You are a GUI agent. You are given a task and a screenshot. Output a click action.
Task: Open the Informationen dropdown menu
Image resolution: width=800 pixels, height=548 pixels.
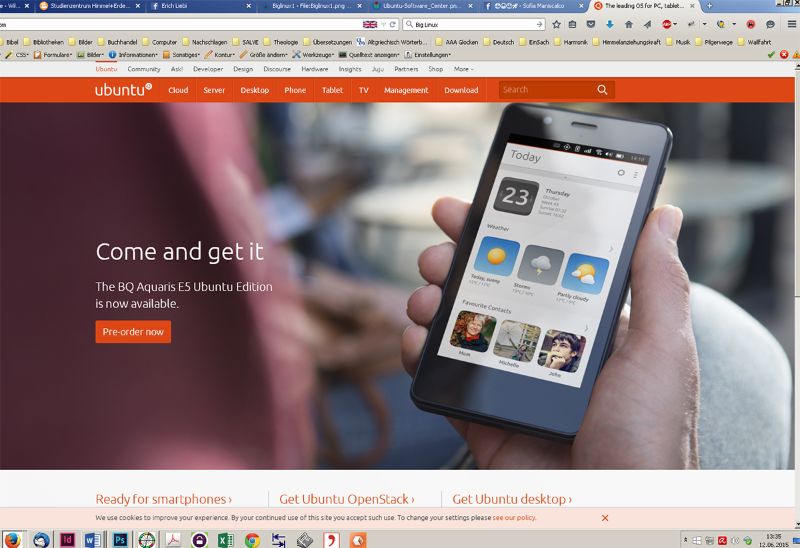pos(134,55)
